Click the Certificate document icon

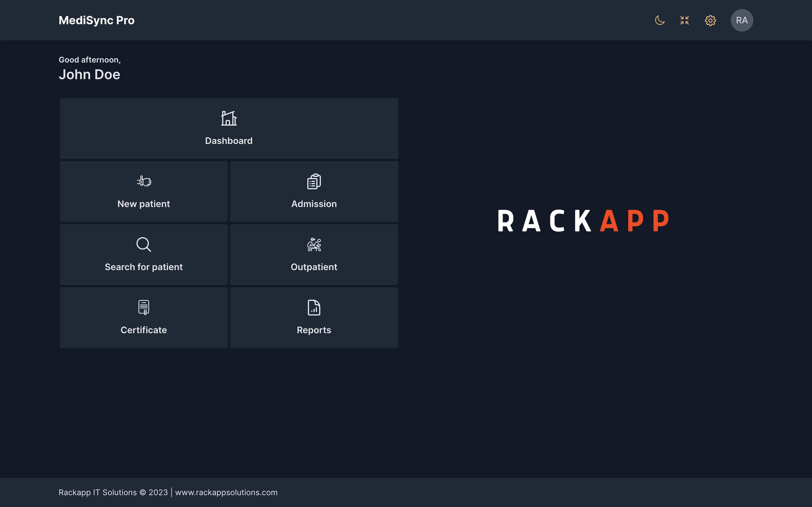144,308
